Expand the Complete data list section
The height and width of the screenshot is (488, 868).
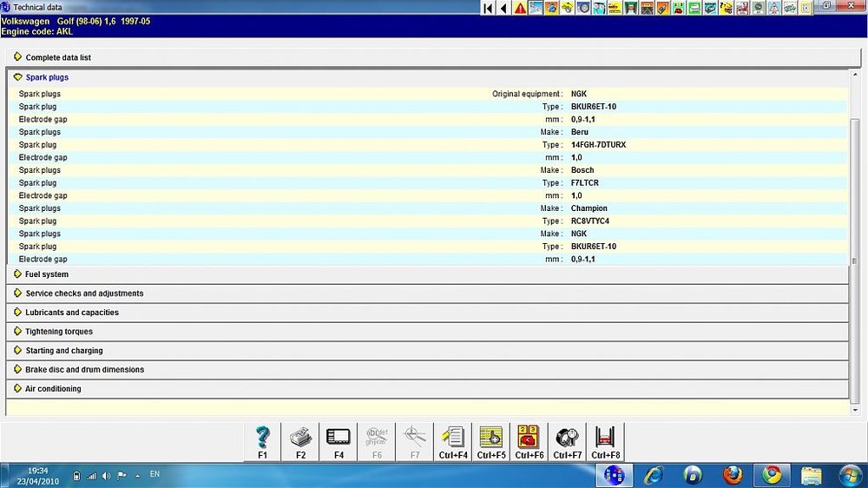[x=433, y=57]
